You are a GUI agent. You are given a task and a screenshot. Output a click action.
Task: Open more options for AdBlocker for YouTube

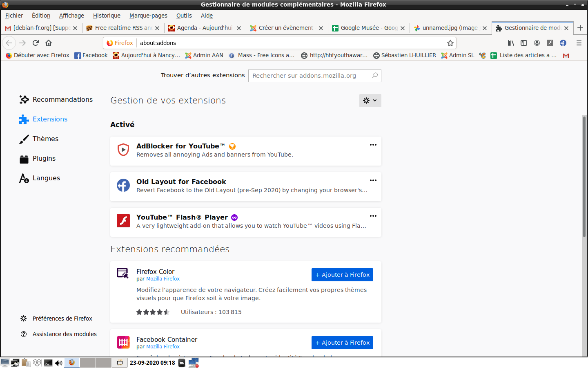click(373, 145)
